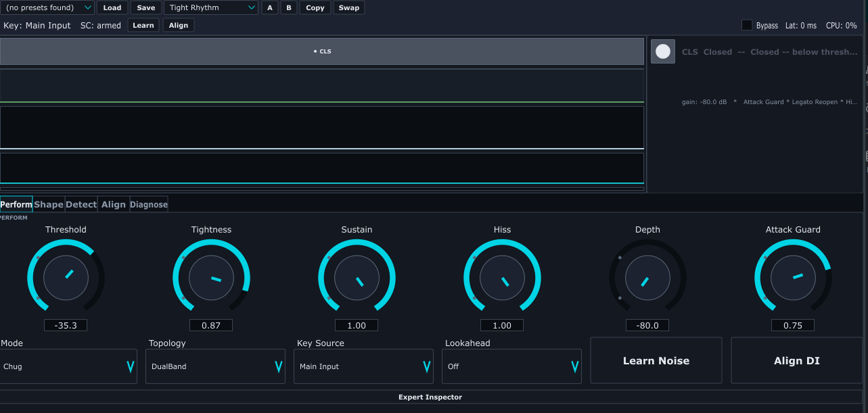Open the Lookahead dropdown set to Off
The width and height of the screenshot is (868, 413).
click(511, 366)
